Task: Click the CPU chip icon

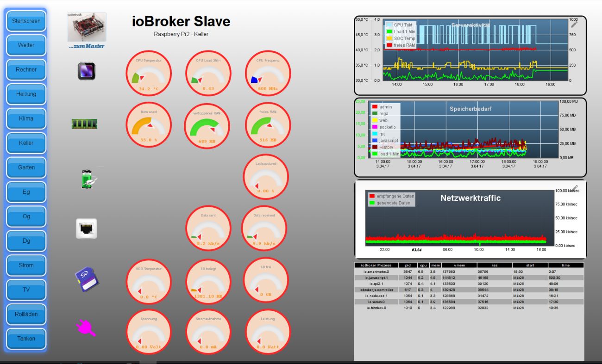Action: 87,71
